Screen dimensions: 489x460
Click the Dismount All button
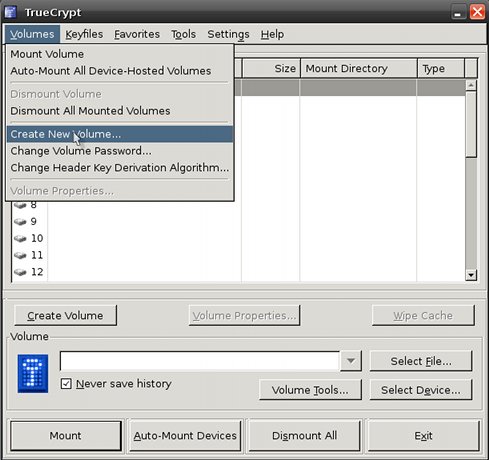[304, 435]
